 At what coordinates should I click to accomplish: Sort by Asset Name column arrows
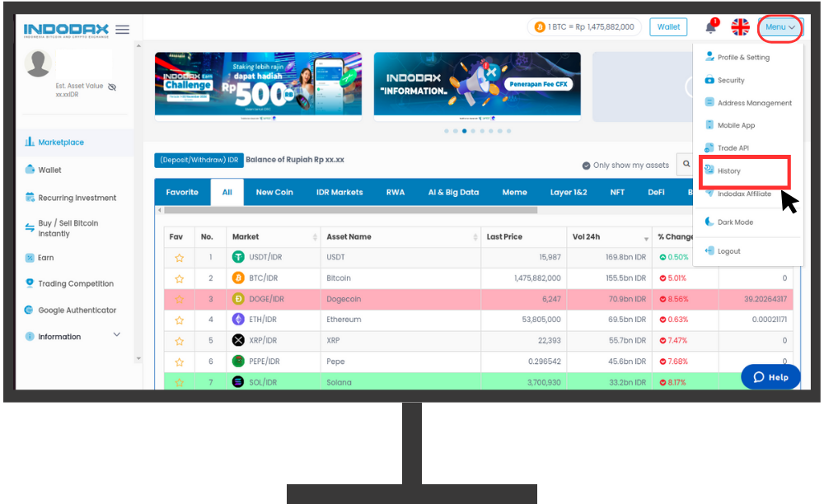(475, 237)
